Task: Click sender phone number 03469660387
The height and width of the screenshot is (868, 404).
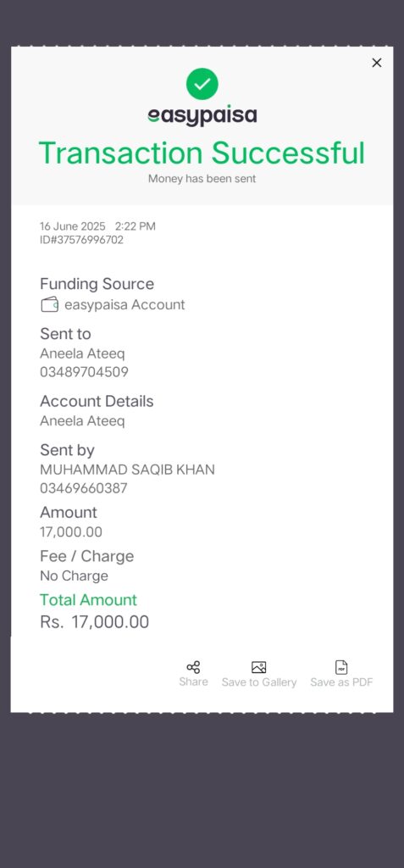Action: [84, 488]
